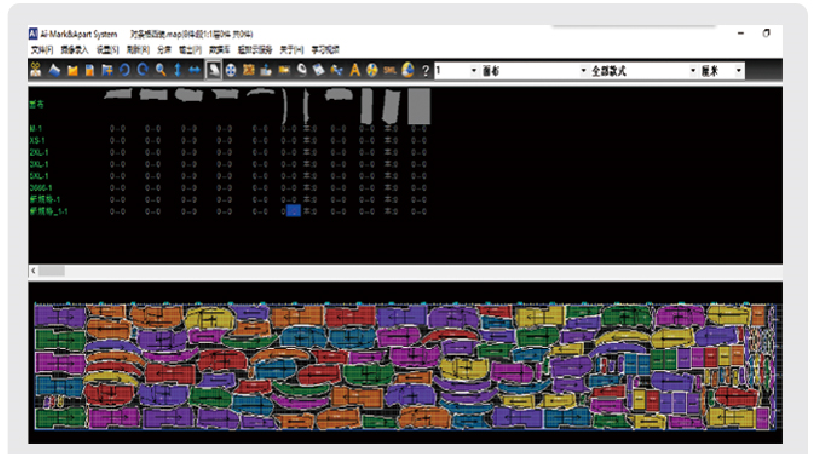
Task: Click the rightmost gray pattern piece thumbnail
Action: tap(419, 104)
